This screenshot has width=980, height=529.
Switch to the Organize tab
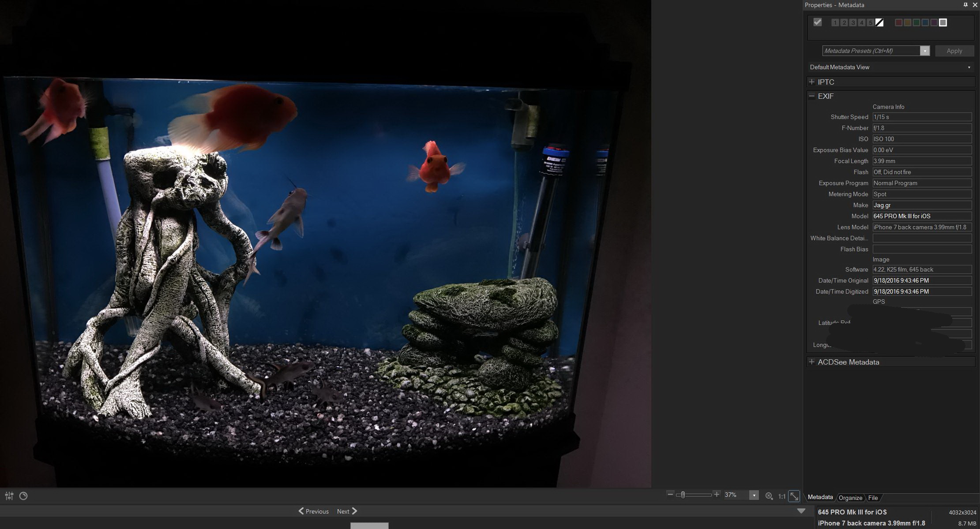tap(850, 498)
